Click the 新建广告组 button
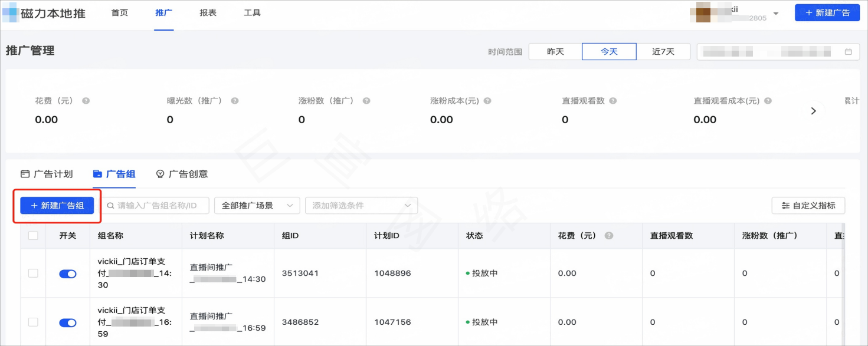Image resolution: width=868 pixels, height=346 pixels. tap(55, 205)
